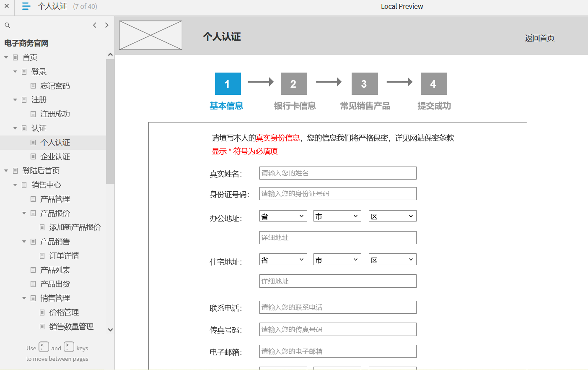Select the 个人认证 page in the tree
The image size is (588, 370).
point(55,143)
